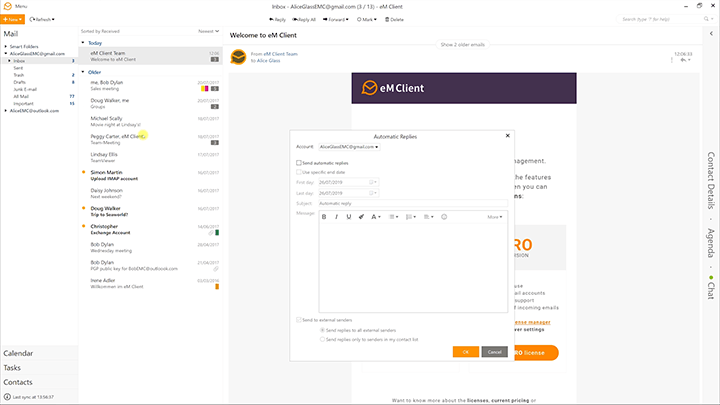
Task: Open the Menu in the title bar
Action: 16,6
